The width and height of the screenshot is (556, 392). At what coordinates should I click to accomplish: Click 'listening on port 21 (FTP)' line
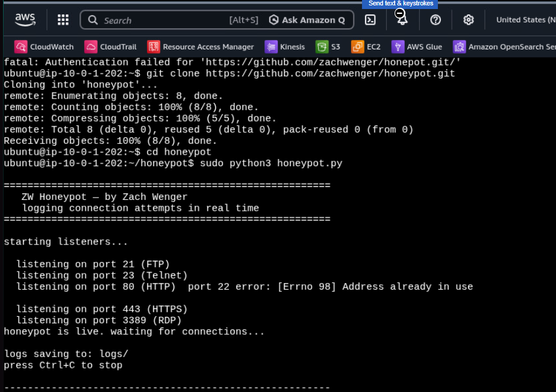point(93,264)
